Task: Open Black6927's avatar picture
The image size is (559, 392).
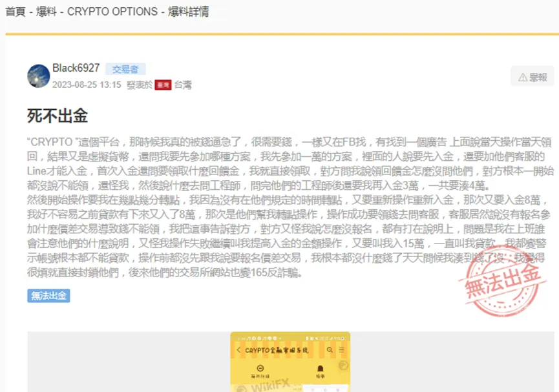Action: pos(39,76)
